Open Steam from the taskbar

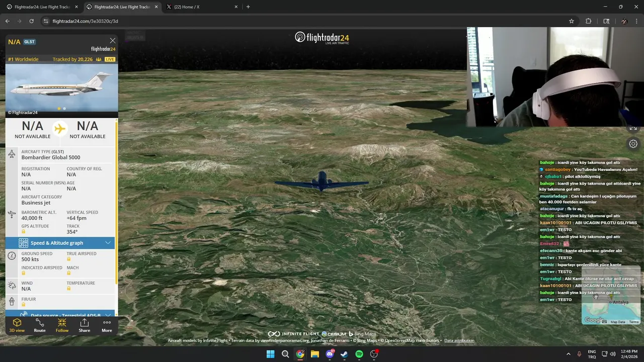(x=344, y=354)
